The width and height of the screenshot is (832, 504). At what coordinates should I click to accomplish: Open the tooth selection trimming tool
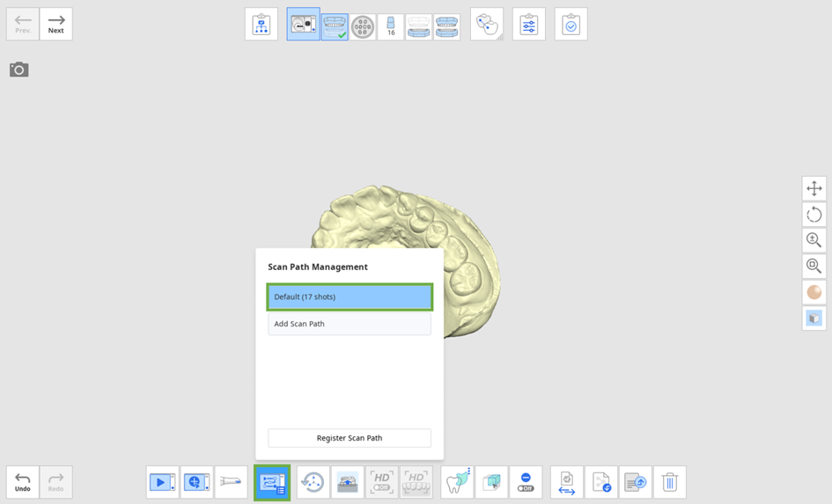coord(457,482)
